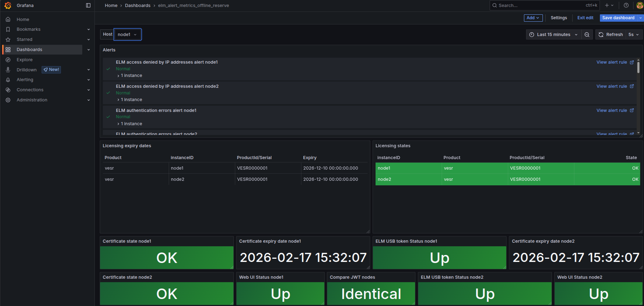Click the node1 row in Licensing states

click(x=507, y=168)
